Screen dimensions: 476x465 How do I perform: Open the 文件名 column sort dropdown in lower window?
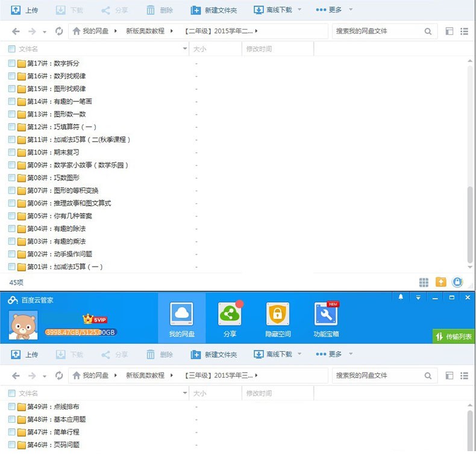[x=185, y=393]
